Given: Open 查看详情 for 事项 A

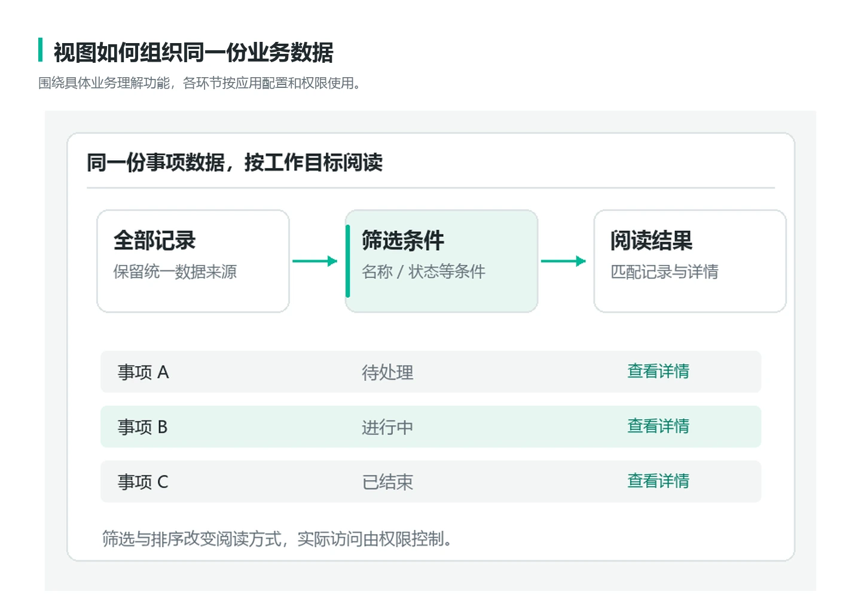Looking at the screenshot, I should (658, 371).
